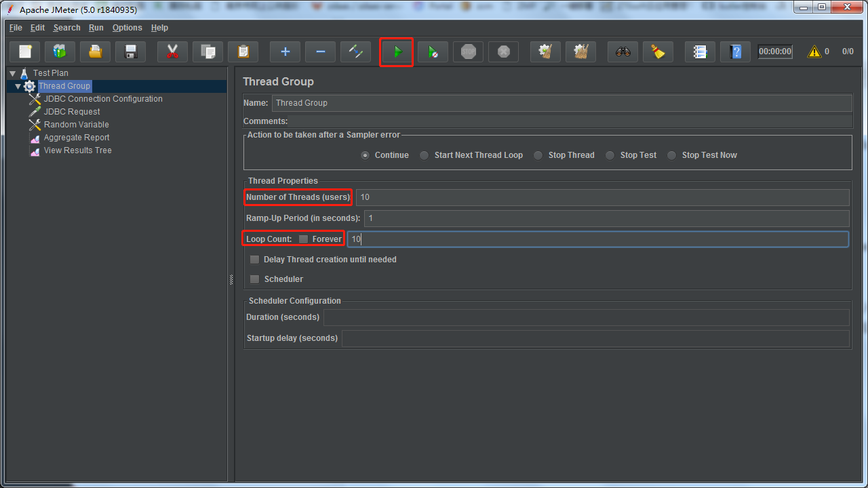This screenshot has height=488, width=868.
Task: Toggle the Forever loop checkbox
Action: pyautogui.click(x=303, y=239)
